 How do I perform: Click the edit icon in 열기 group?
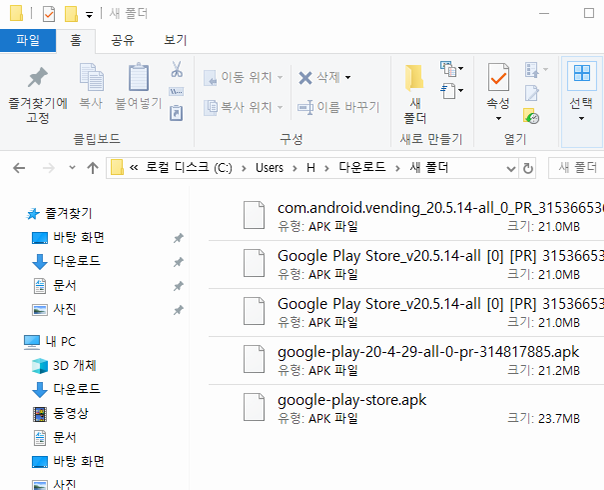pyautogui.click(x=532, y=93)
